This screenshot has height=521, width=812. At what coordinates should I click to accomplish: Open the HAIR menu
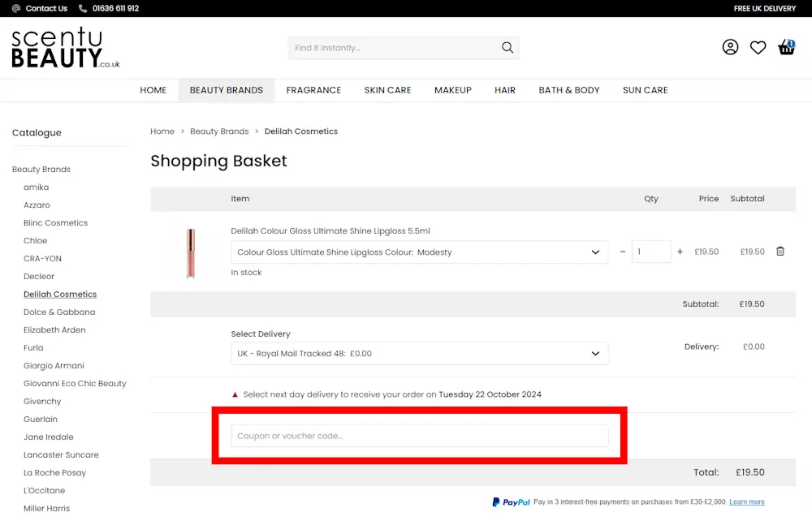click(505, 90)
